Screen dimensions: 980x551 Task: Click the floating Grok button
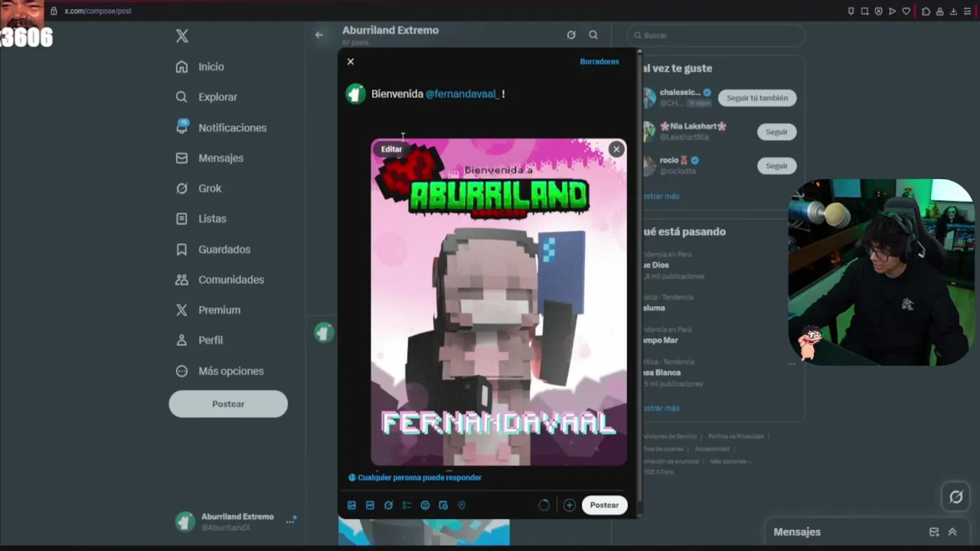[955, 497]
